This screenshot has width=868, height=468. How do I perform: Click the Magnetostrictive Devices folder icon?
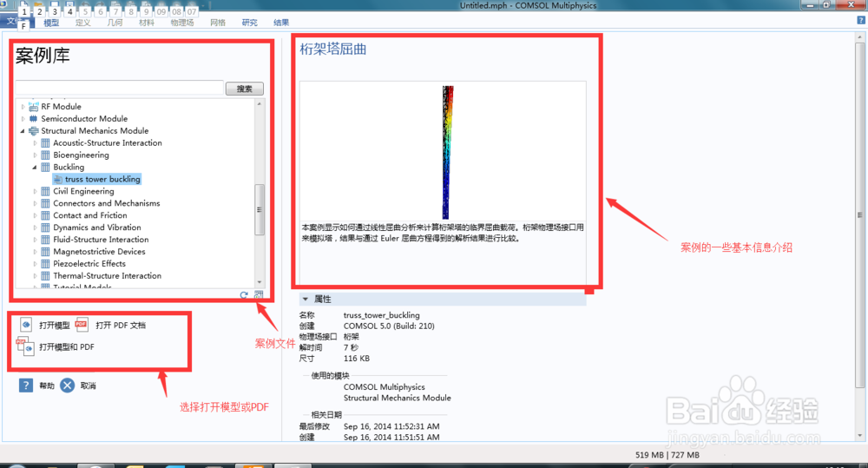point(46,252)
